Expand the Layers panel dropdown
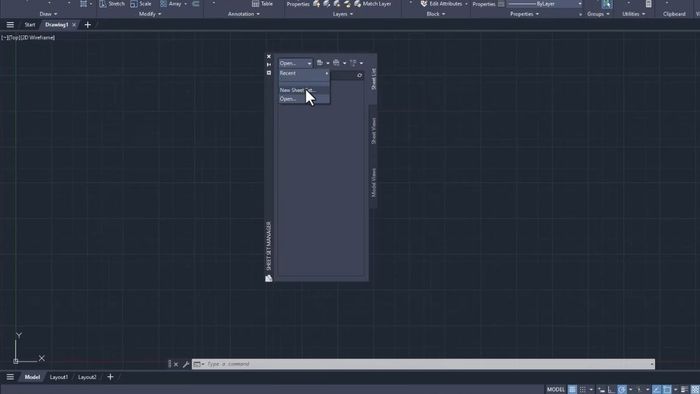The width and height of the screenshot is (700, 394). click(x=343, y=14)
